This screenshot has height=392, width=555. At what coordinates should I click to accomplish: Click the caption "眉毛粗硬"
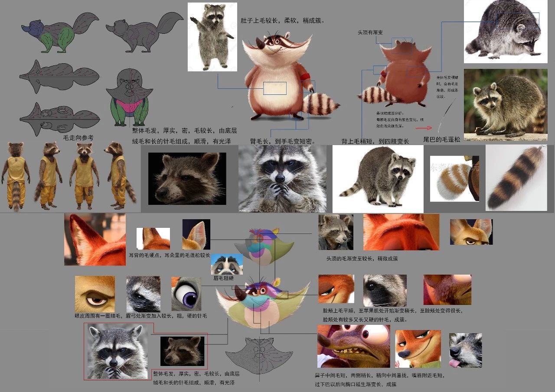[x=223, y=278]
